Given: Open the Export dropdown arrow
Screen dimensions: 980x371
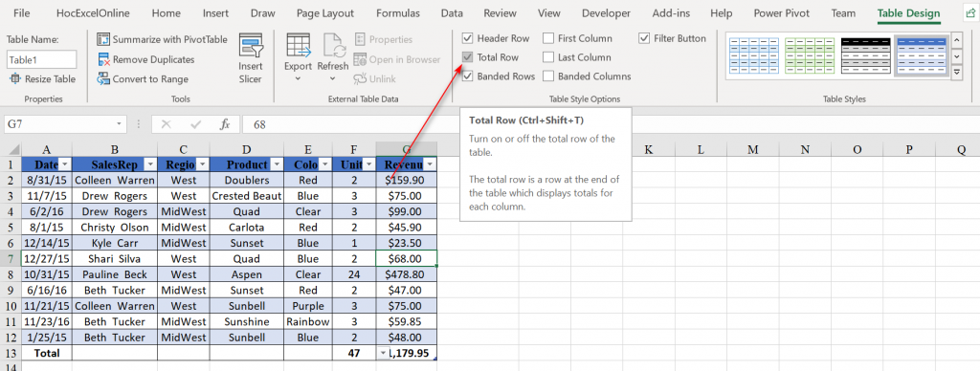Looking at the screenshot, I should tap(299, 78).
